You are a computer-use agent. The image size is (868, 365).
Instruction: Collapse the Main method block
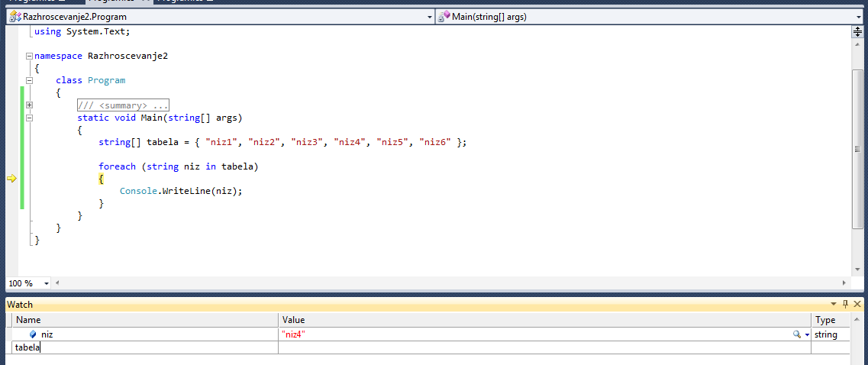(29, 118)
